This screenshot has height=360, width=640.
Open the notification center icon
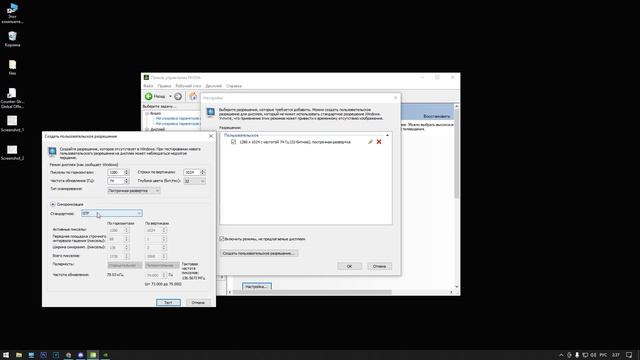[629, 355]
